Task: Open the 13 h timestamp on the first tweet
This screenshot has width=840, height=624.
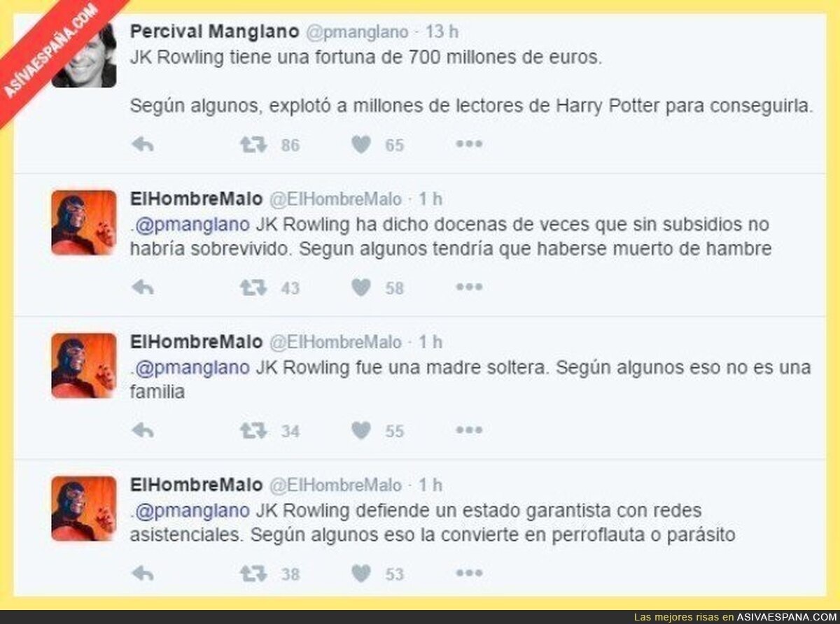Action: pyautogui.click(x=442, y=32)
